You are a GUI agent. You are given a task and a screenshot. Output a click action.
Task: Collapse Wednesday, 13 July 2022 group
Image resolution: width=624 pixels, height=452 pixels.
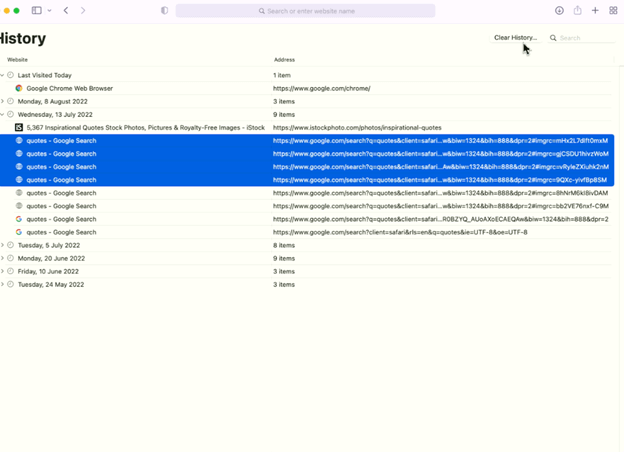click(2, 115)
